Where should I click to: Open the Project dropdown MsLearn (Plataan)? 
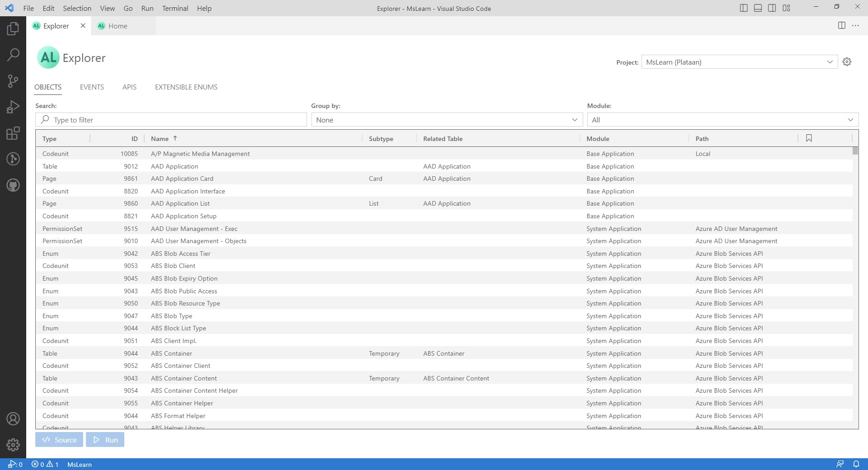740,62
